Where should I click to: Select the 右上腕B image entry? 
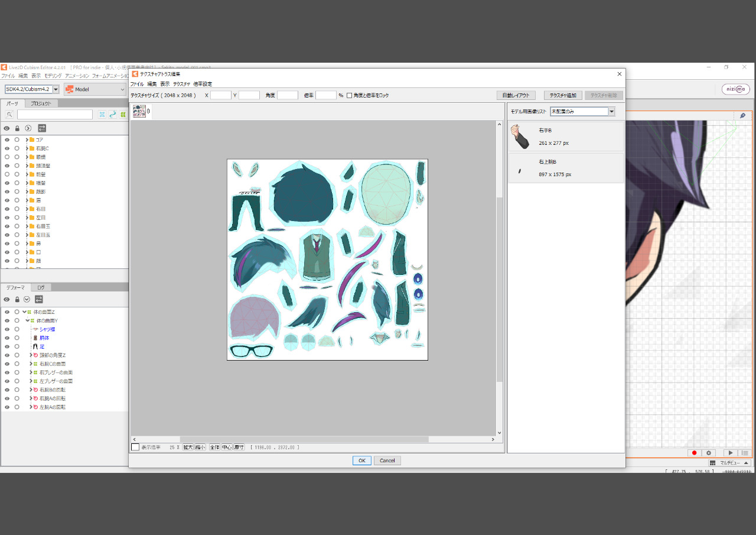(x=566, y=168)
